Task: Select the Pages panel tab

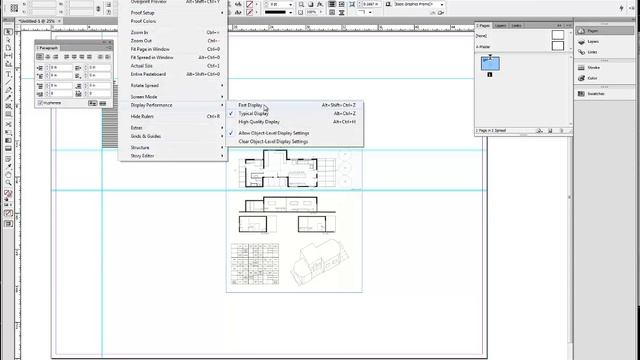Action: pos(483,25)
